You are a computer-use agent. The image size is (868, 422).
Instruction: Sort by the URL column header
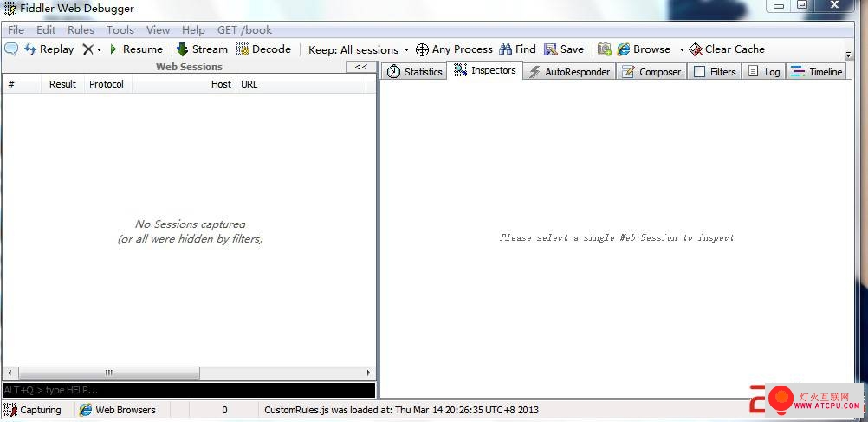pos(301,84)
